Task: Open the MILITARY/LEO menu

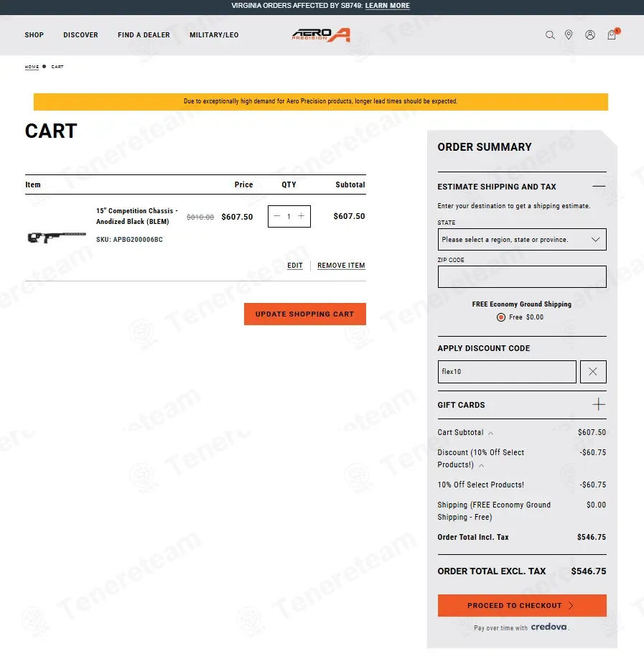Action: coord(214,35)
